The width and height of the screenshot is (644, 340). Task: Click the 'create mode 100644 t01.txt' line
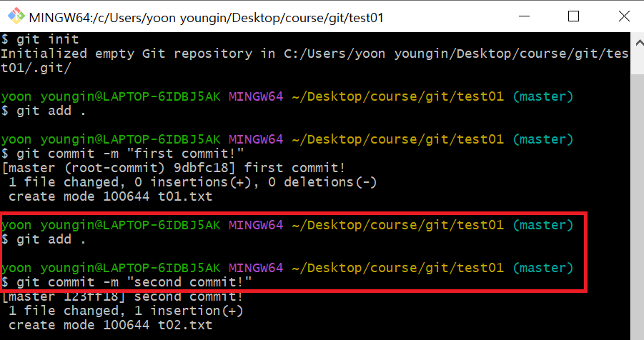(x=110, y=196)
